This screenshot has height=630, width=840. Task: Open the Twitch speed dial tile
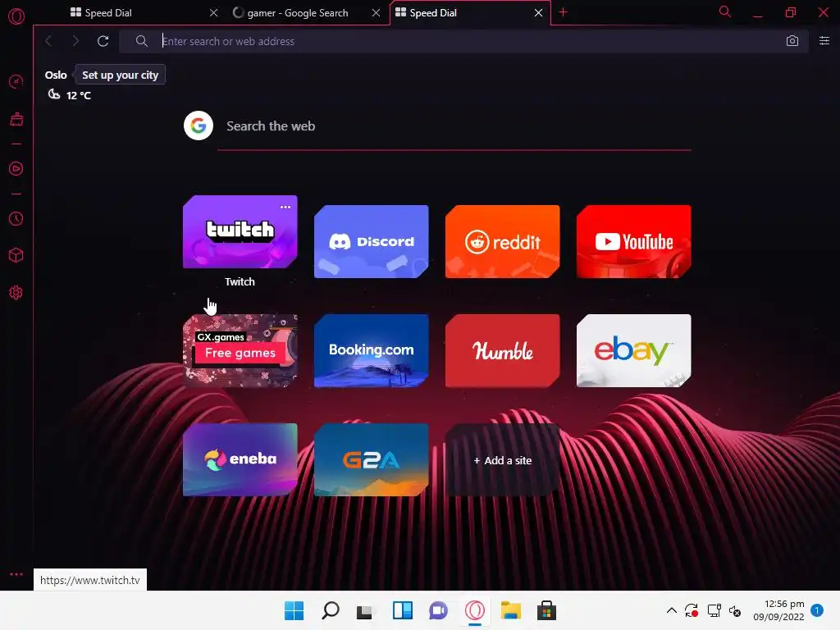(x=240, y=232)
